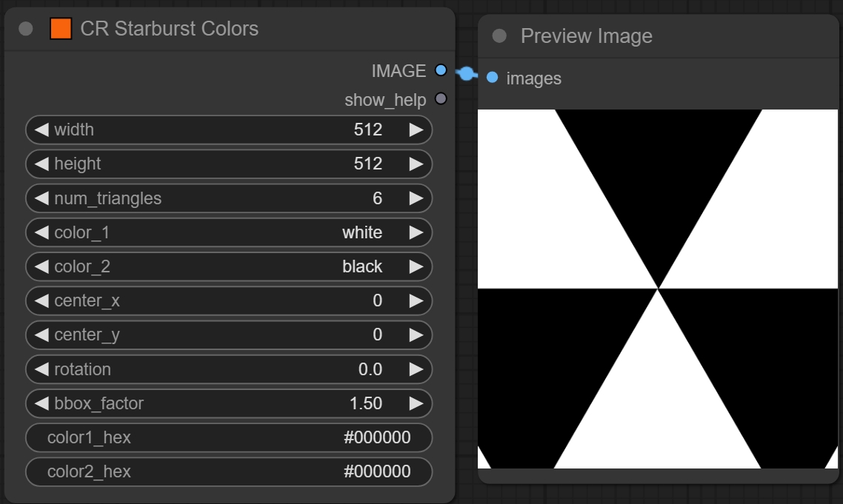
Task: Increase width with the right arrow
Action: click(416, 130)
